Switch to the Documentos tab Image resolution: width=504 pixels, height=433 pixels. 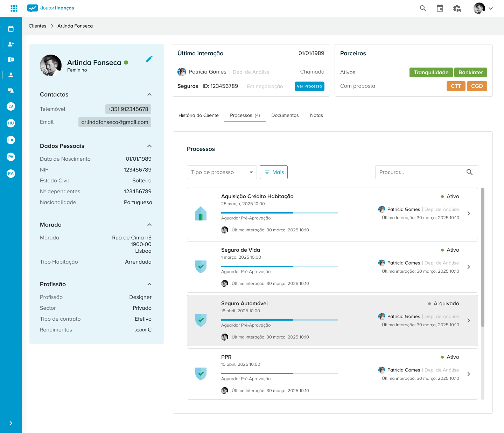coord(285,115)
